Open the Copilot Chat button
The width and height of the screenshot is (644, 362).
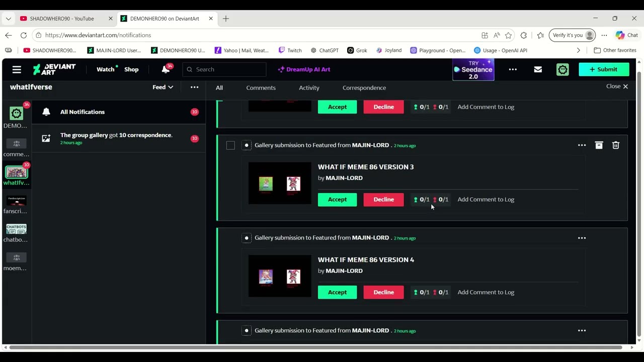[627, 35]
